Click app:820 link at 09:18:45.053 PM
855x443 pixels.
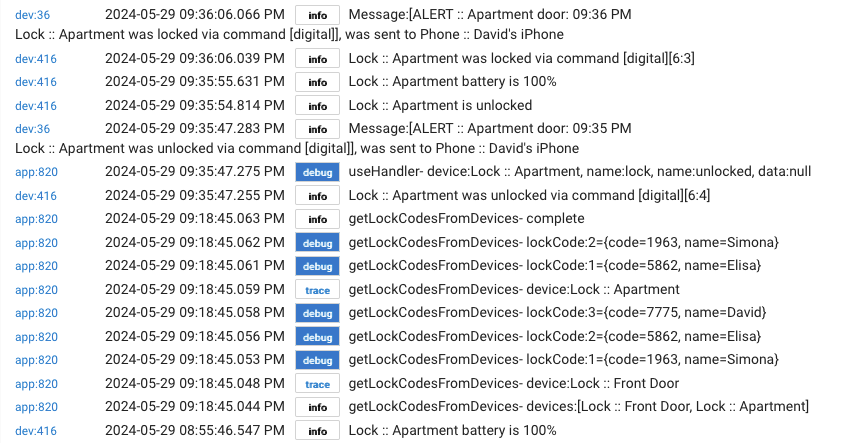37,360
